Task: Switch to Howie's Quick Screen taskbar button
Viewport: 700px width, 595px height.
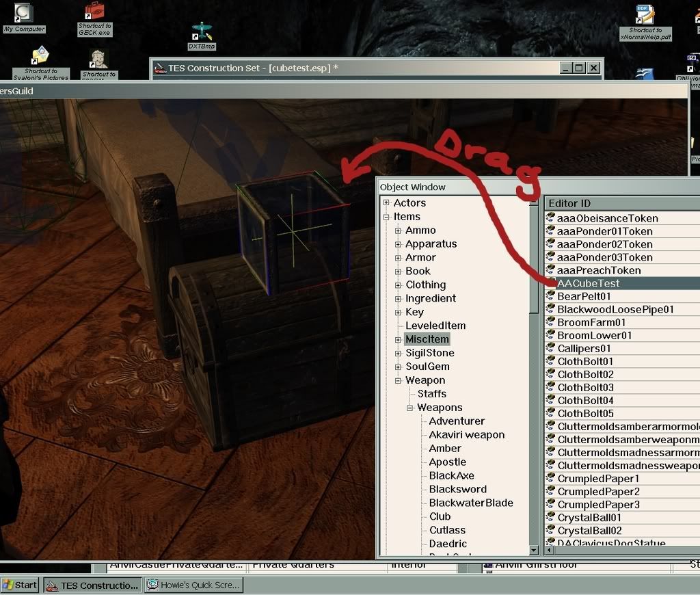Action: click(x=194, y=585)
